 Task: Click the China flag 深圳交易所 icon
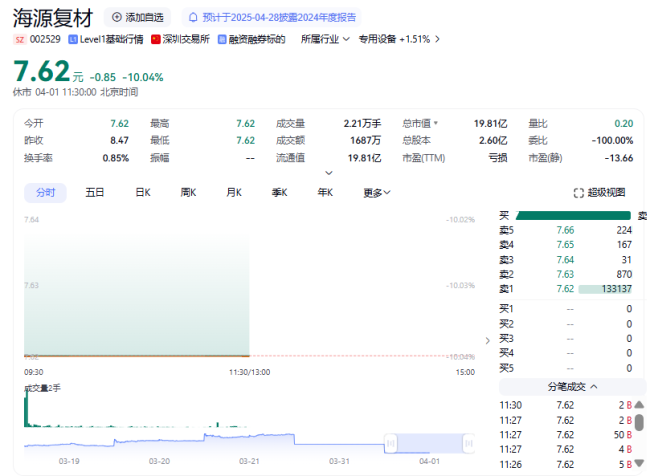click(155, 39)
